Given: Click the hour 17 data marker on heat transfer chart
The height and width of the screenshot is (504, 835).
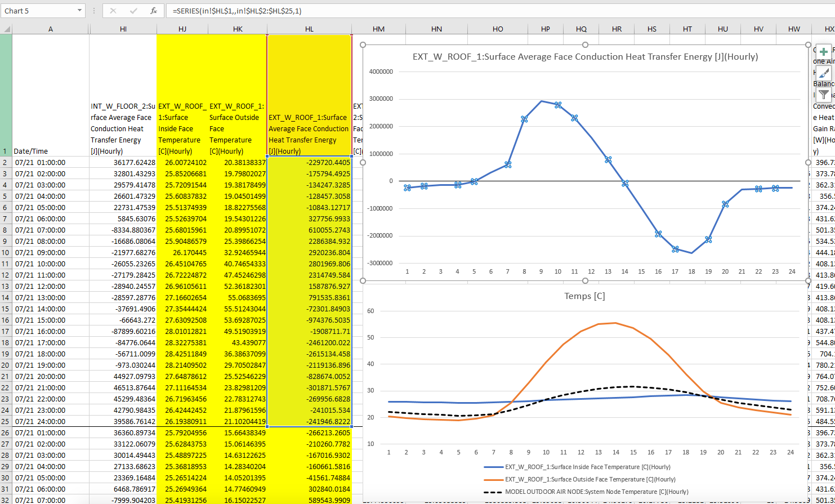Looking at the screenshot, I should tap(675, 249).
